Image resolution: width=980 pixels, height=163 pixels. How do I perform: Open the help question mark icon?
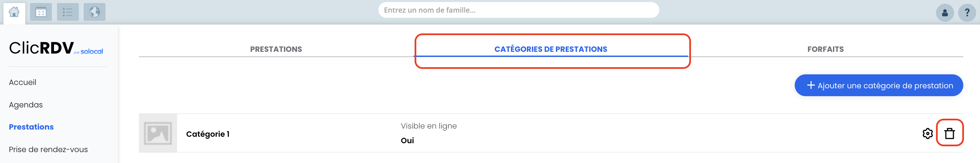coord(967,13)
